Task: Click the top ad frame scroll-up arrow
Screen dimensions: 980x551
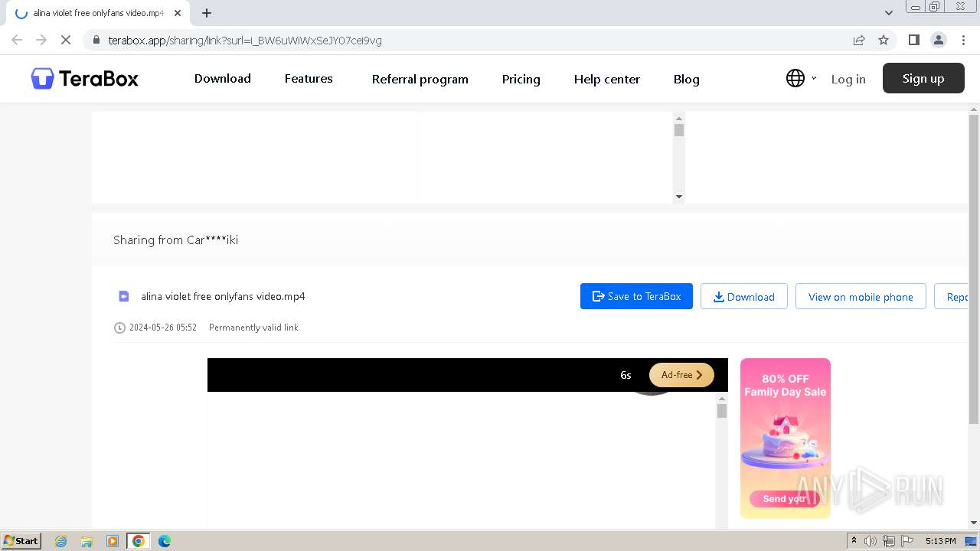Action: (x=678, y=119)
